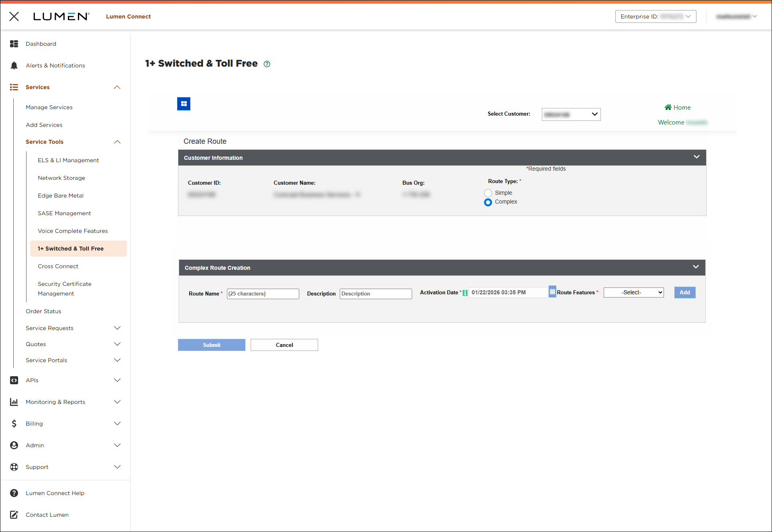Click the Monitoring & Reports chart icon
The image size is (772, 532).
[x=14, y=402]
